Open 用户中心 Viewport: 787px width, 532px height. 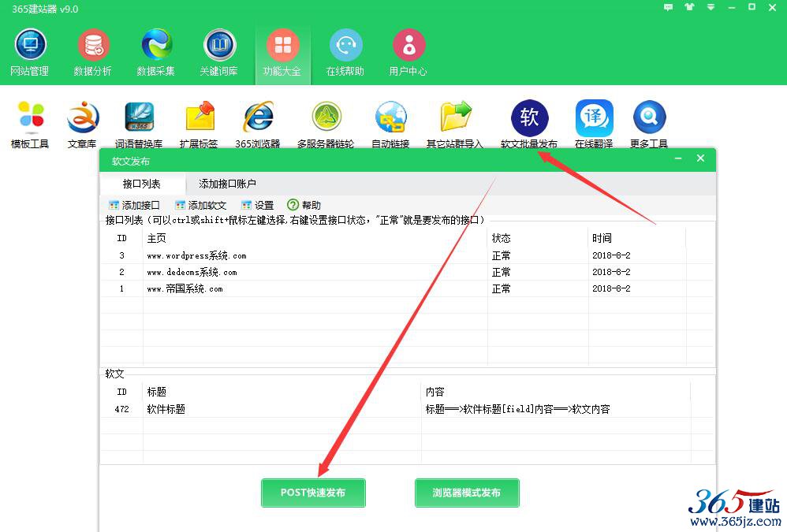408,54
